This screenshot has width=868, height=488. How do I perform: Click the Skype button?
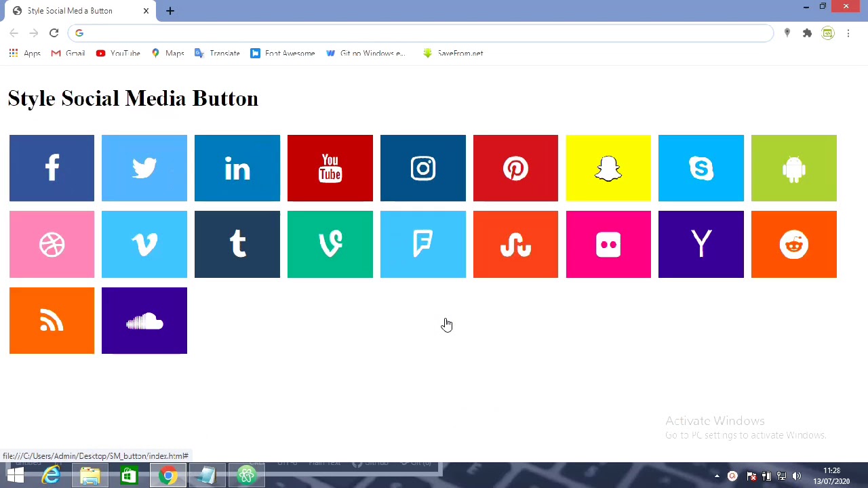(701, 168)
